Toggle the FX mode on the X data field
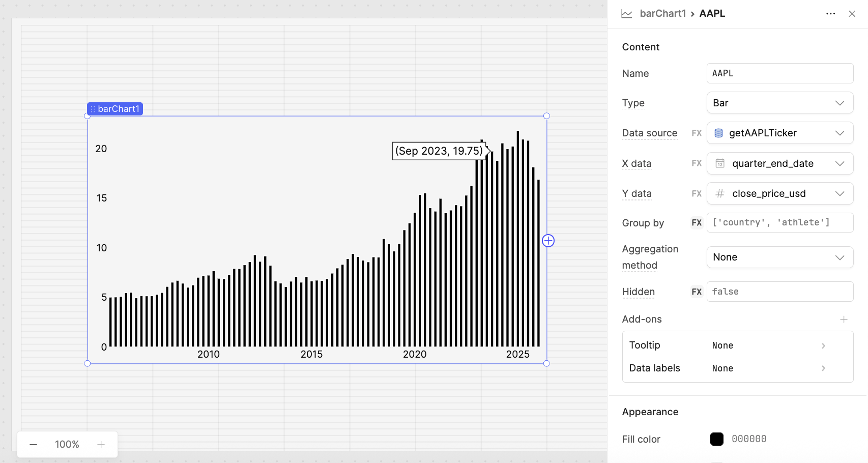This screenshot has height=463, width=868. tap(697, 163)
